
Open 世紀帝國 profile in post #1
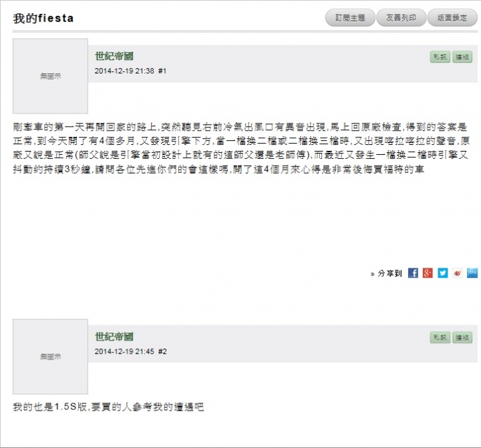point(114,56)
